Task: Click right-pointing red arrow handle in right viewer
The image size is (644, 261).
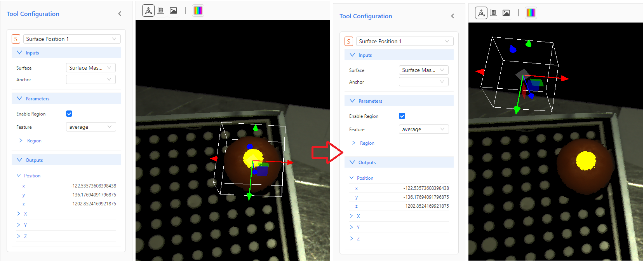Action: [565, 79]
